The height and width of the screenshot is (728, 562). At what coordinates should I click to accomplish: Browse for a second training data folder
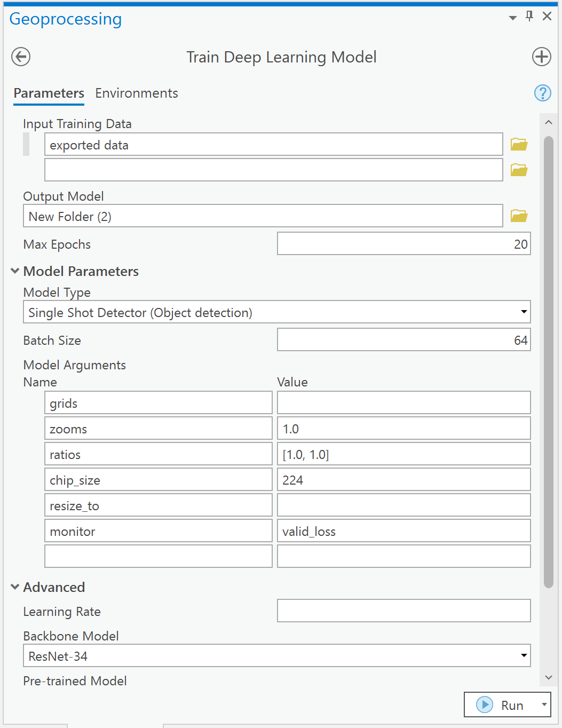tap(518, 170)
